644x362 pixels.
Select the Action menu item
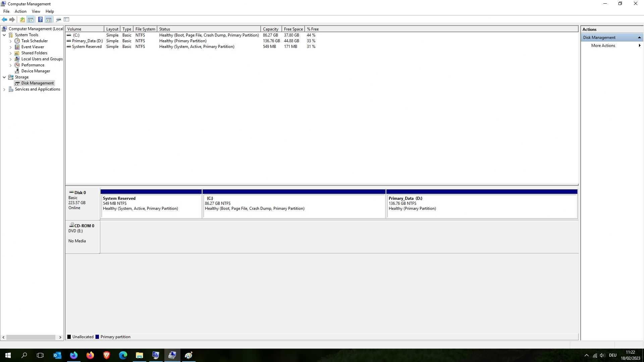(x=20, y=11)
